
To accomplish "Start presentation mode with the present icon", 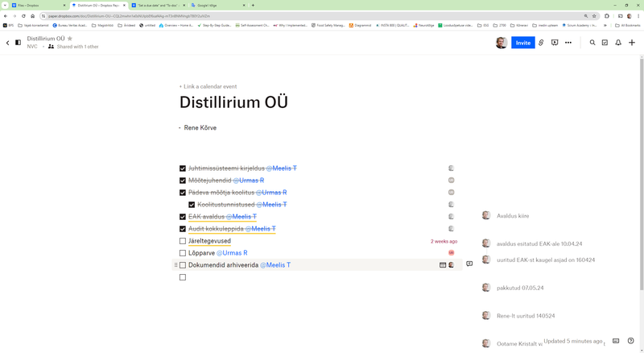I will (x=555, y=43).
